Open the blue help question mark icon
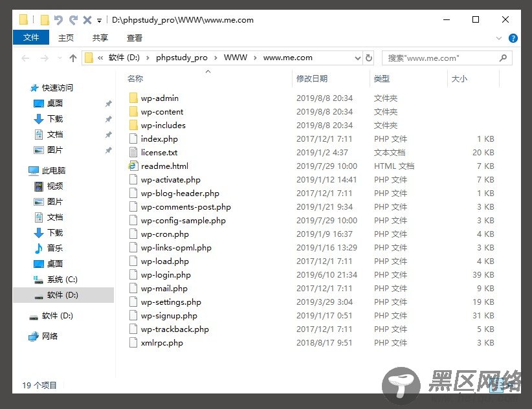 click(x=513, y=38)
